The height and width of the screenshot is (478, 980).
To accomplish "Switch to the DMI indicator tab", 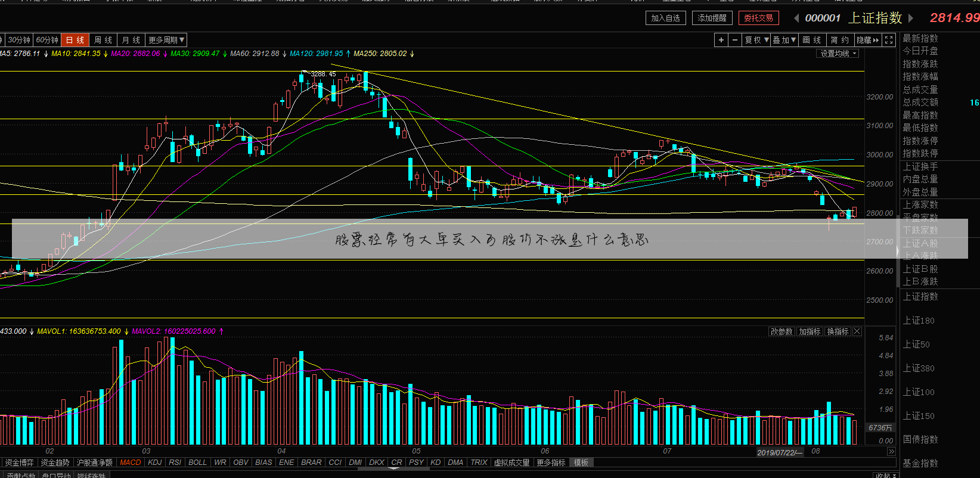I will pos(356,463).
